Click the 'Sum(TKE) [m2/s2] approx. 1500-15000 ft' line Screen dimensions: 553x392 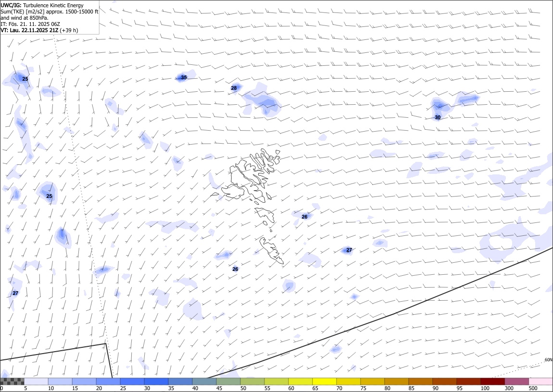(50, 12)
